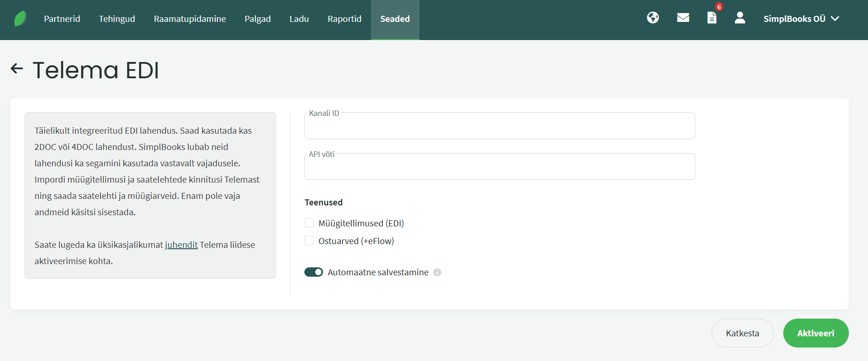Click info icon next to Automaatne salvestamine

click(437, 272)
